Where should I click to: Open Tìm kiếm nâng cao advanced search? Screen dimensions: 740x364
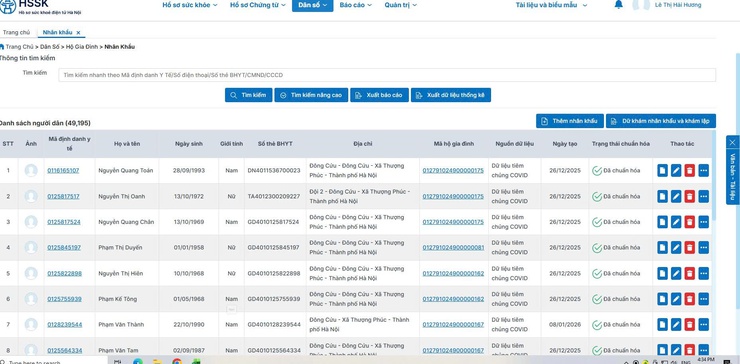311,95
